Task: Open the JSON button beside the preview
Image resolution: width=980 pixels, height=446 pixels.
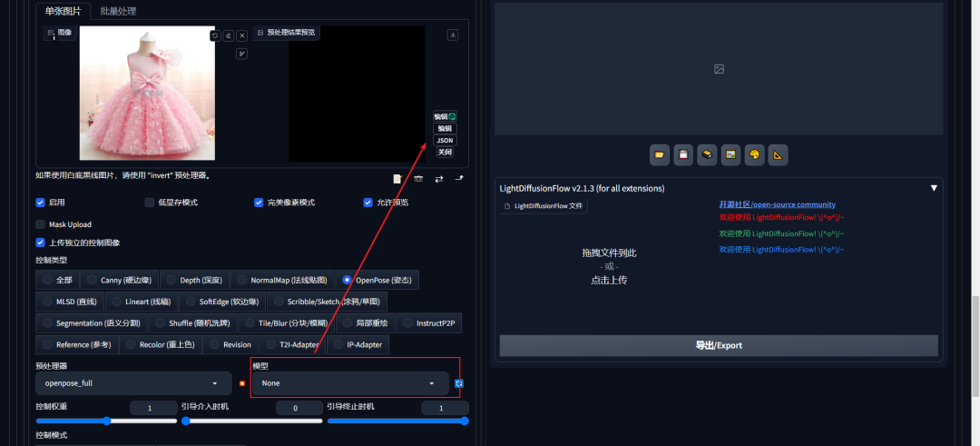Action: pos(445,140)
